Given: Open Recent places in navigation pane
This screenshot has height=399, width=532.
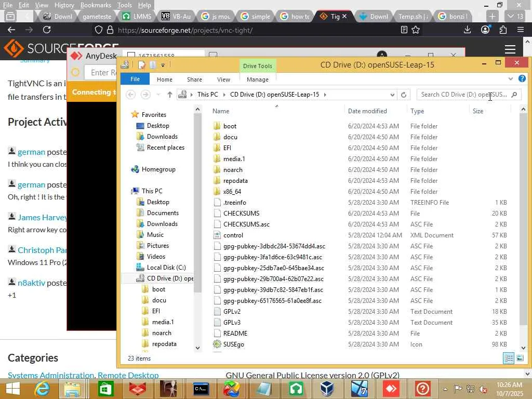Looking at the screenshot, I should point(166,148).
